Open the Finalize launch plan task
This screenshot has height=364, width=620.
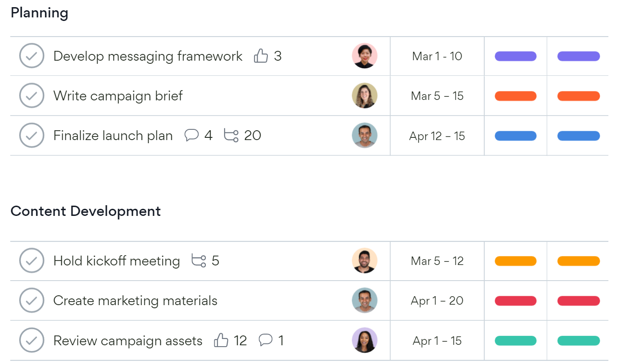113,136
